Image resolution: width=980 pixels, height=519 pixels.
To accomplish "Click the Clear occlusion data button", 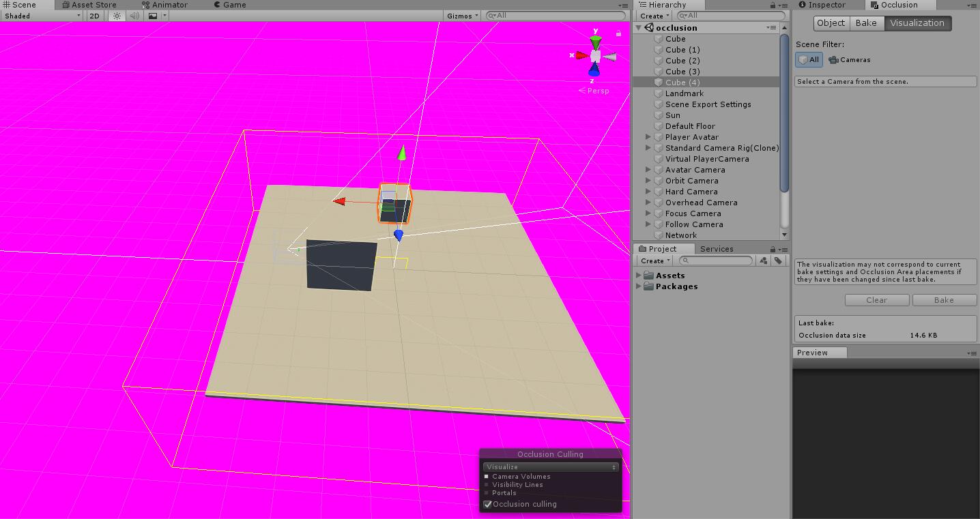I will tap(877, 300).
